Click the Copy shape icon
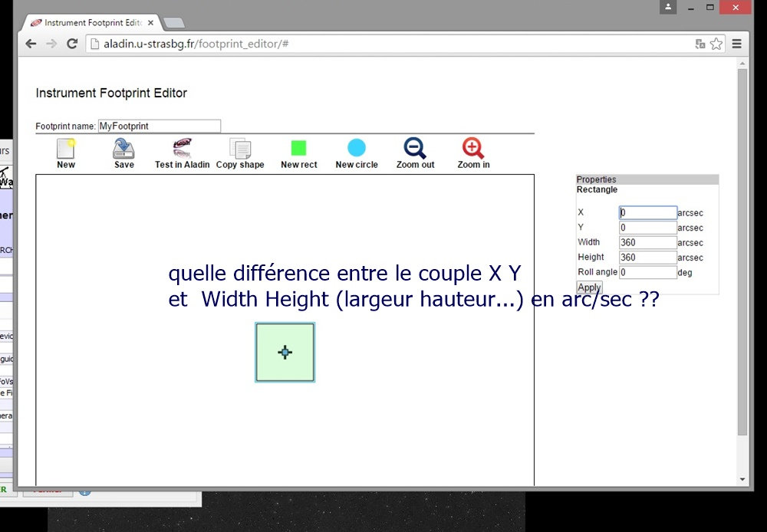The height and width of the screenshot is (532, 767). point(240,149)
